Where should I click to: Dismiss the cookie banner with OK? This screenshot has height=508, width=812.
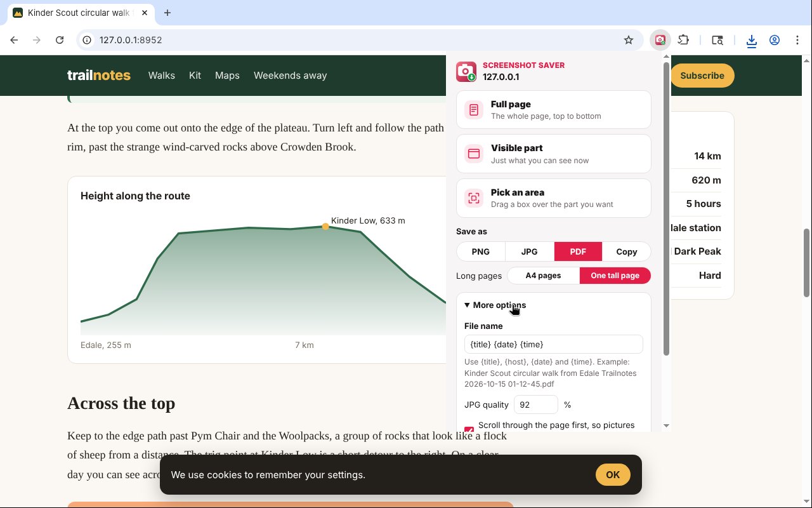point(613,475)
